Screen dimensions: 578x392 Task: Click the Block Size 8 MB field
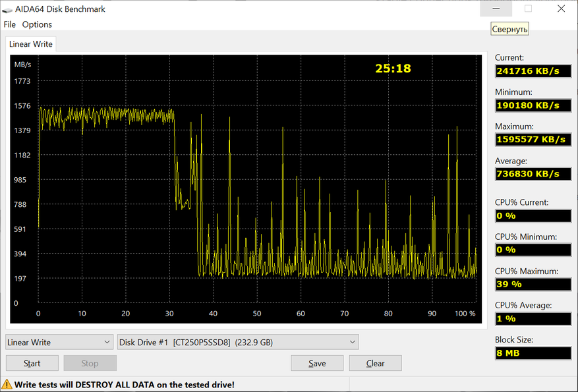click(x=533, y=353)
